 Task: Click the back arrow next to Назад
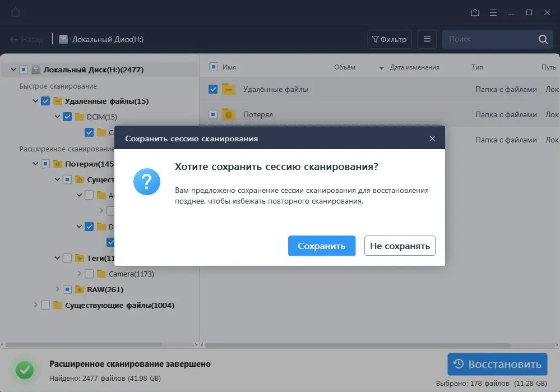tap(13, 39)
